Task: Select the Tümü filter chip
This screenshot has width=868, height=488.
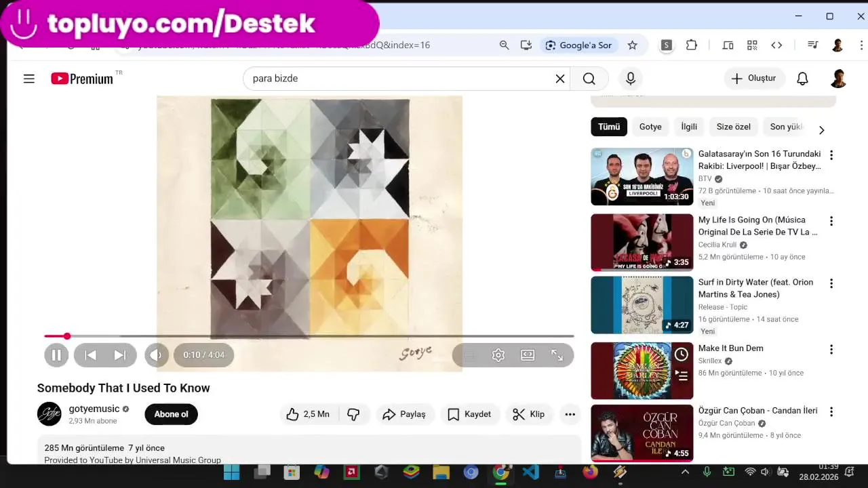Action: [x=609, y=127]
